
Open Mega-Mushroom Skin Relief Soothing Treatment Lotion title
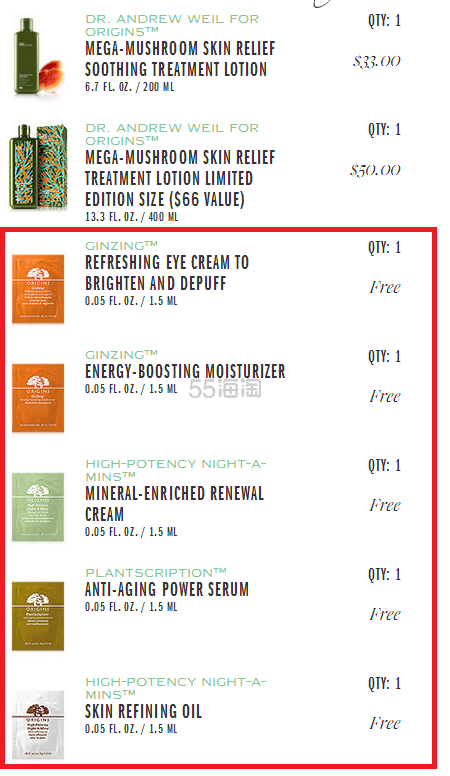point(180,59)
